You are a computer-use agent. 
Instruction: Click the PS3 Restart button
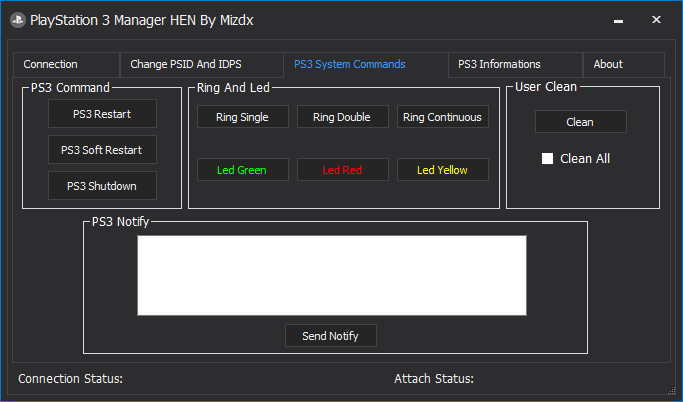coord(102,114)
